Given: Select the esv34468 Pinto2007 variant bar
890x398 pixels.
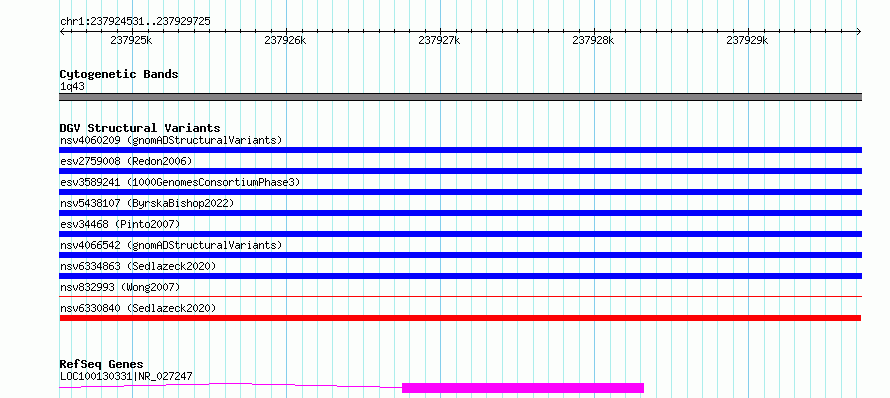Looking at the screenshot, I should [460, 234].
